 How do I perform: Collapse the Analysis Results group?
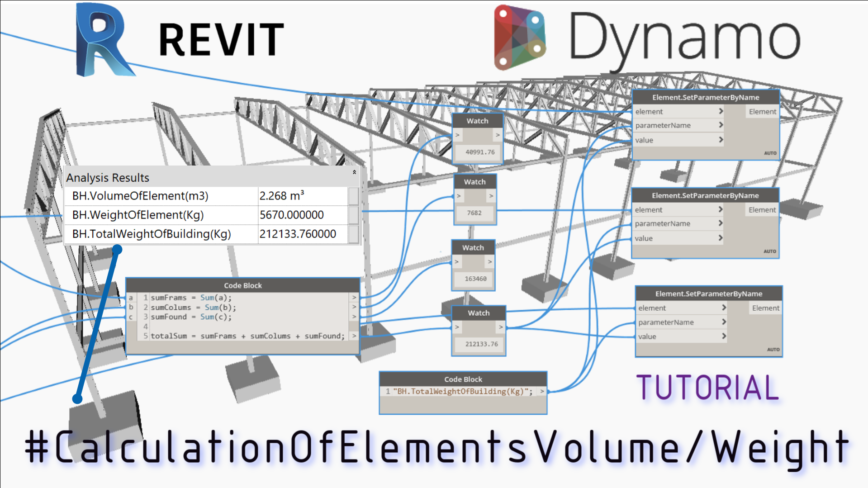(354, 172)
